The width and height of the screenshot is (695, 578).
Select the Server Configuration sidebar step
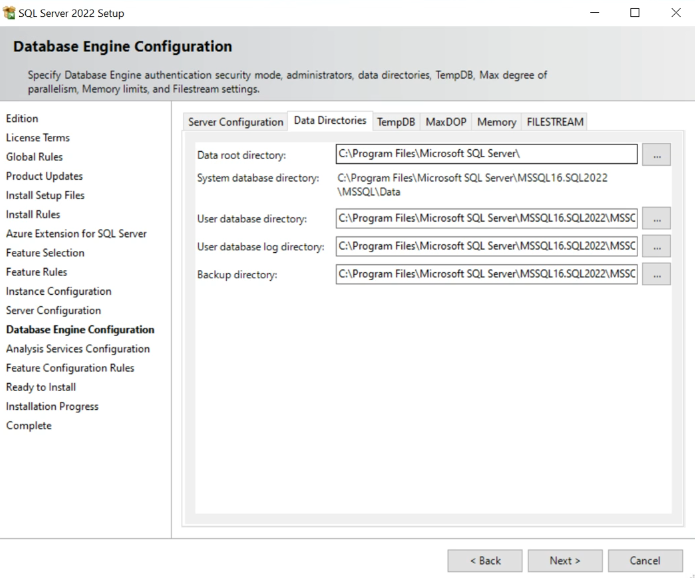coord(54,310)
